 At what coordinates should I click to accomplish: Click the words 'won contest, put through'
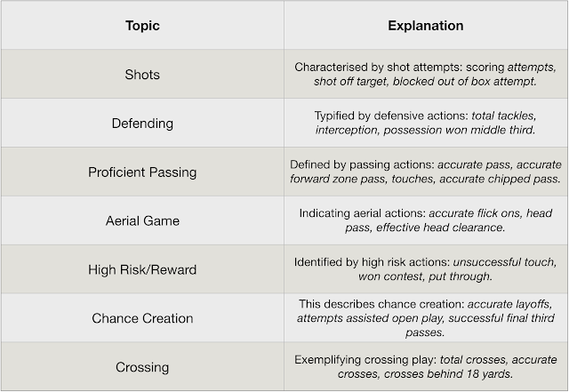(425, 276)
